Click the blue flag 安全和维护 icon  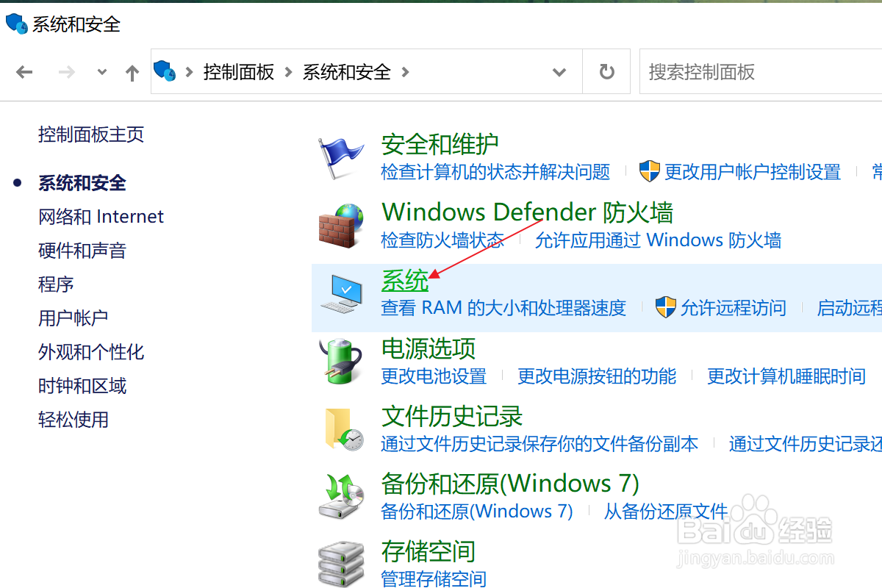(x=342, y=157)
